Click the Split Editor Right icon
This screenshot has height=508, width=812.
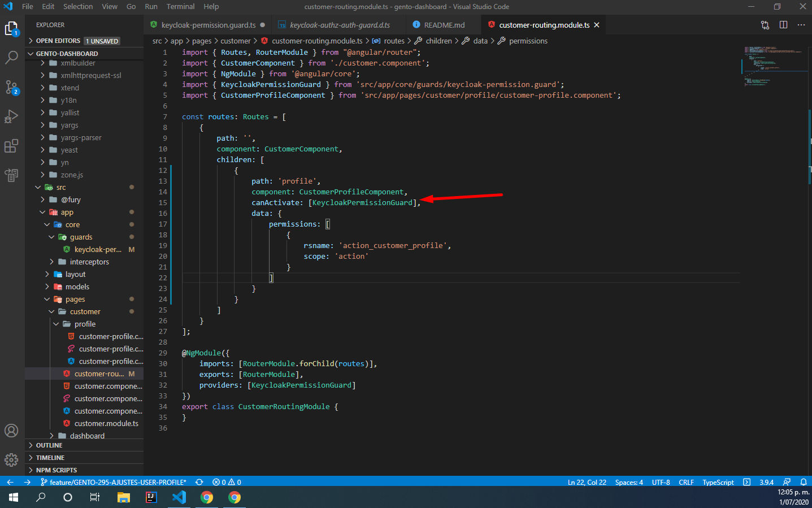(x=783, y=25)
